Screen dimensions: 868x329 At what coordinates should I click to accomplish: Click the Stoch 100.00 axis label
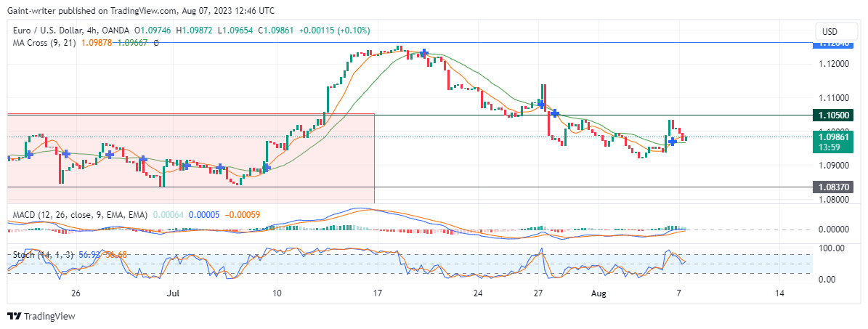(832, 248)
